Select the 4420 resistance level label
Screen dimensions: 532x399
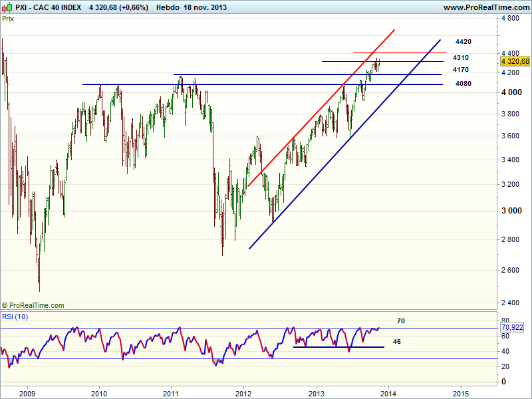point(464,42)
